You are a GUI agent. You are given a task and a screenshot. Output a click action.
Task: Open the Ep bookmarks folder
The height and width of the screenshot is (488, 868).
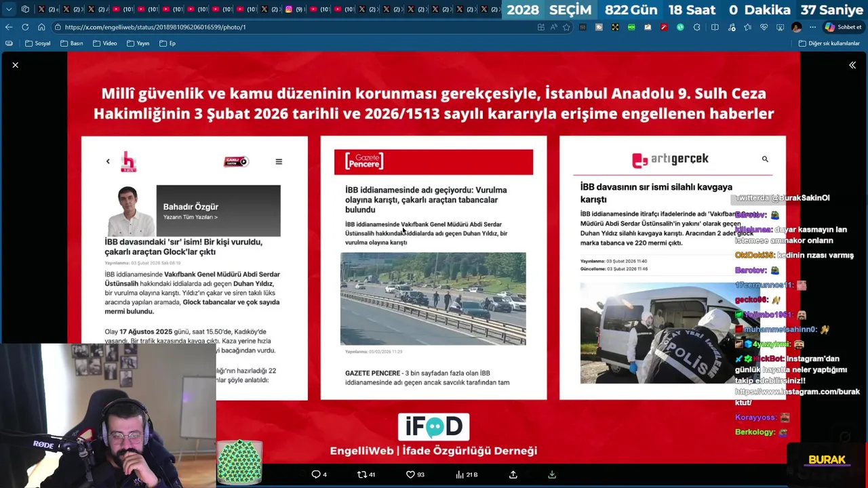click(167, 43)
